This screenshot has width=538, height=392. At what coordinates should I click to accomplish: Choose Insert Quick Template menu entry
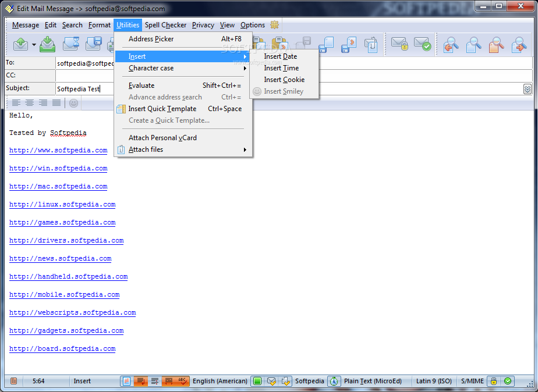point(184,109)
